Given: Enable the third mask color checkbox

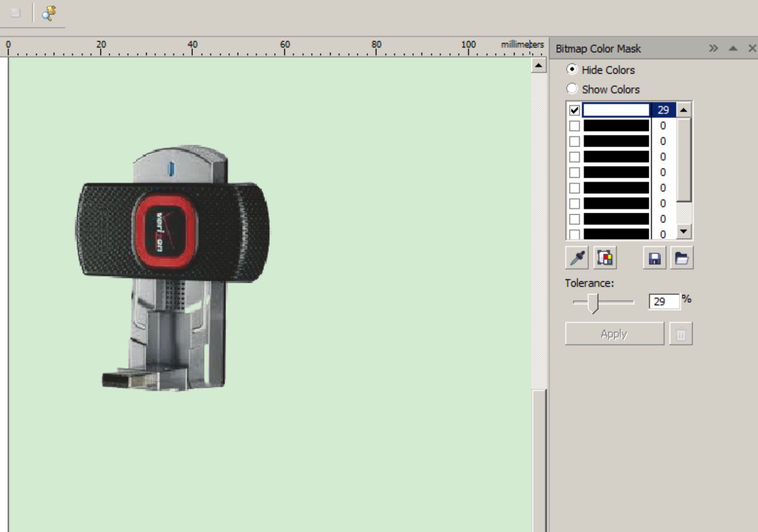Looking at the screenshot, I should click(574, 141).
